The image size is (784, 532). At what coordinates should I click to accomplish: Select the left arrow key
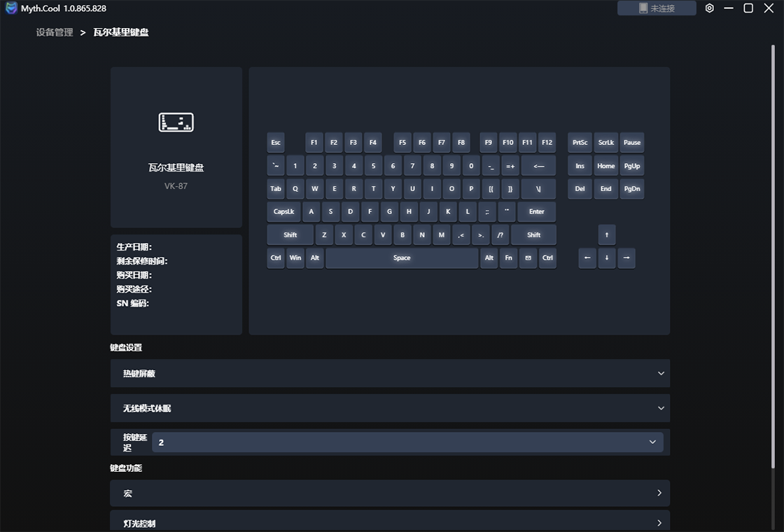pos(587,258)
